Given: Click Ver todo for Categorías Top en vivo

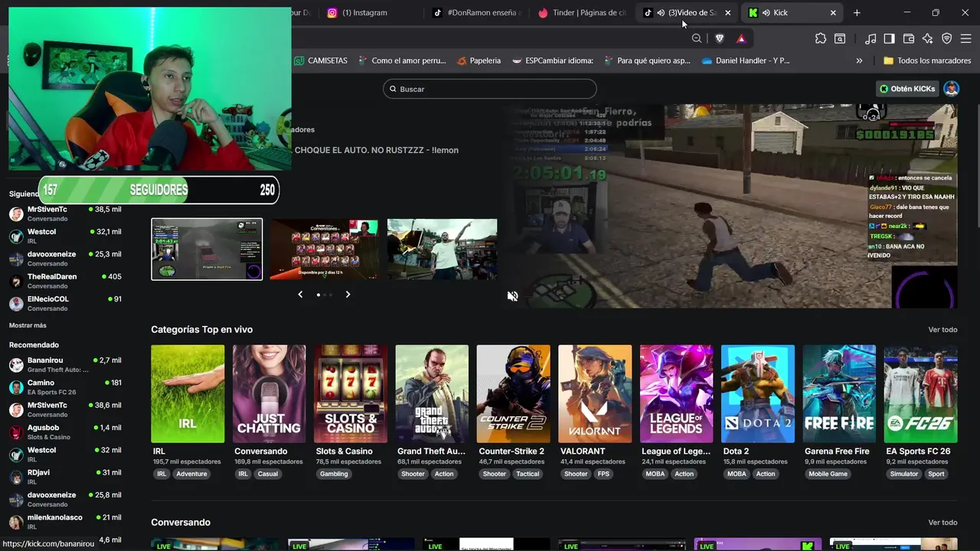Looking at the screenshot, I should pos(942,330).
